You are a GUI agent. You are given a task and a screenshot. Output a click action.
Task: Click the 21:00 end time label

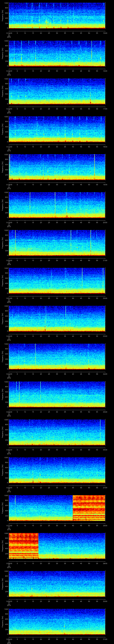tap(105, 261)
